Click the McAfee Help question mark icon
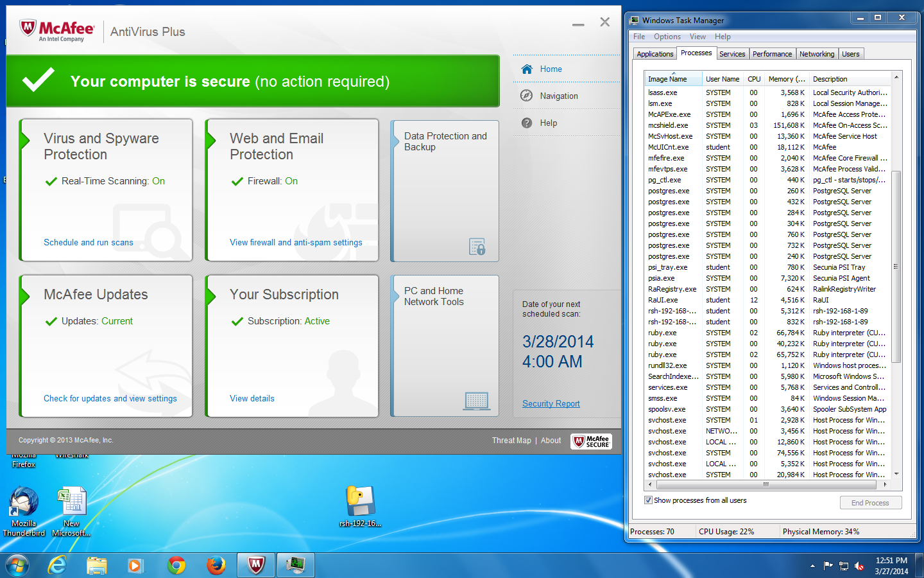924x578 pixels. [x=527, y=123]
